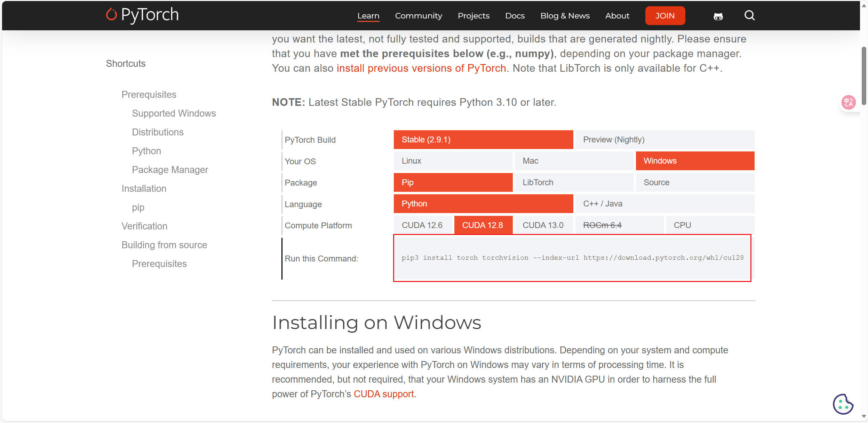Jump to Supported Windows shortcut
Viewport: 868px width, 423px height.
click(174, 113)
